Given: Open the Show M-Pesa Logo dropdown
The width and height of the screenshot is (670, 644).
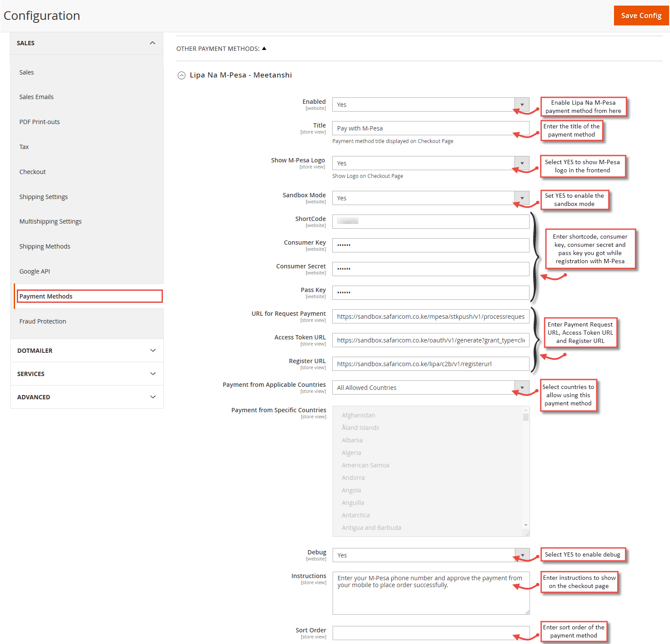Looking at the screenshot, I should click(x=431, y=163).
